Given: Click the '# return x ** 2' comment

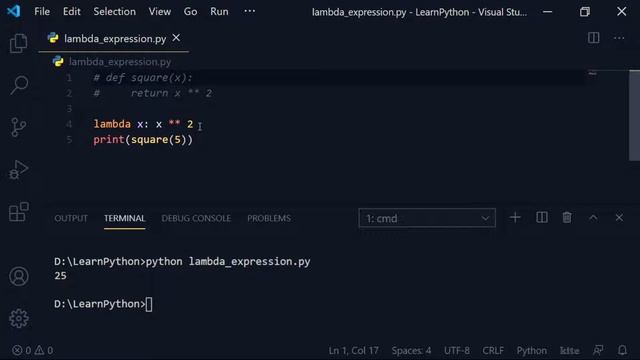Looking at the screenshot, I should click(x=153, y=93).
